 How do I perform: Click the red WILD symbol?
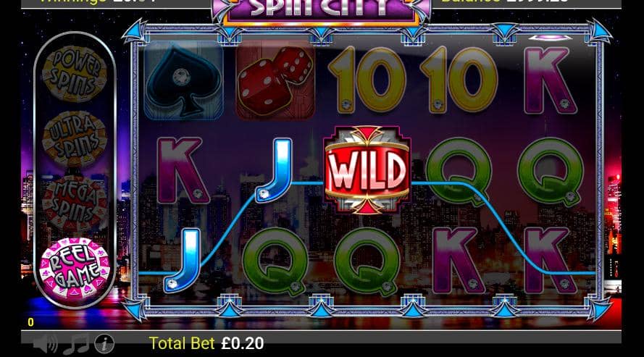pos(367,170)
